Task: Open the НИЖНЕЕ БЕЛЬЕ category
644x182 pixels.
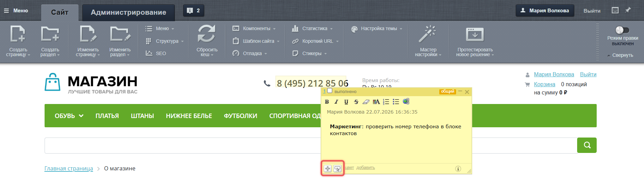Action: click(189, 116)
